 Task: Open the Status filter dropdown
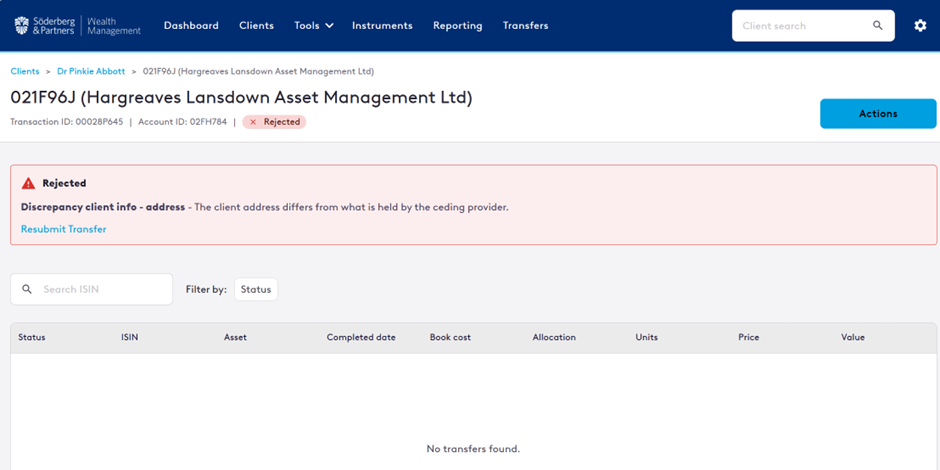[x=256, y=289]
